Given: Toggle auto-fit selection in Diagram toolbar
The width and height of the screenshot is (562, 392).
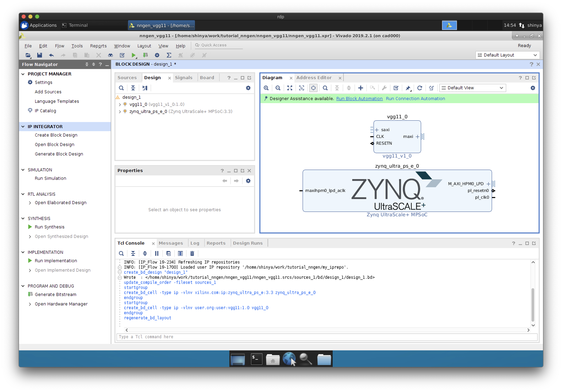Looking at the screenshot, I should click(x=313, y=88).
